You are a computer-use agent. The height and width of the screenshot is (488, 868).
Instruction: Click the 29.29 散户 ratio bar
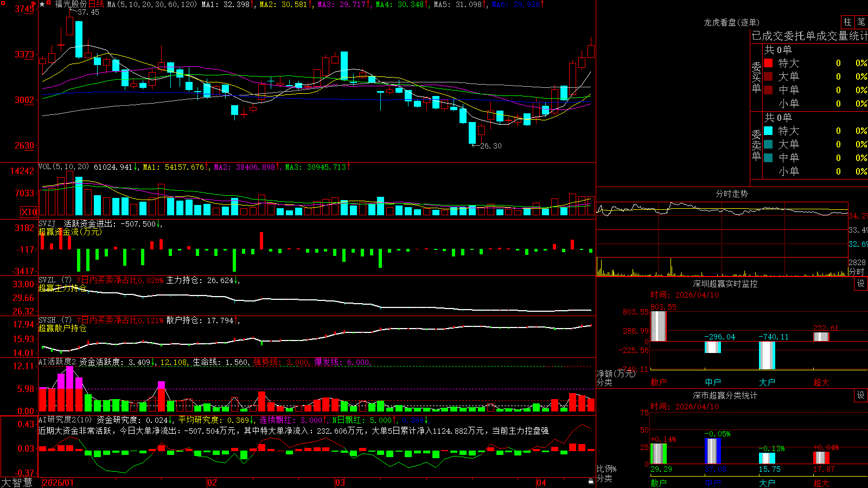click(659, 454)
